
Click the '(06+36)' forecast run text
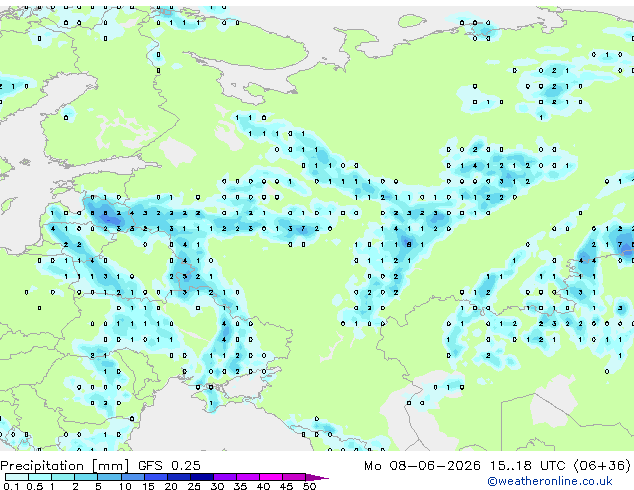[x=602, y=466]
